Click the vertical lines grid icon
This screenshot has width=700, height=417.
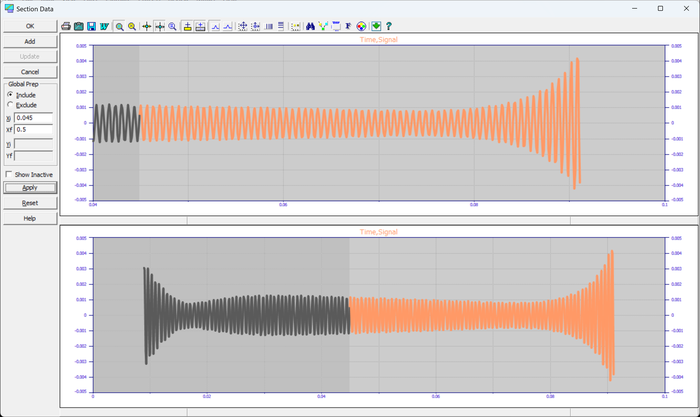point(268,26)
